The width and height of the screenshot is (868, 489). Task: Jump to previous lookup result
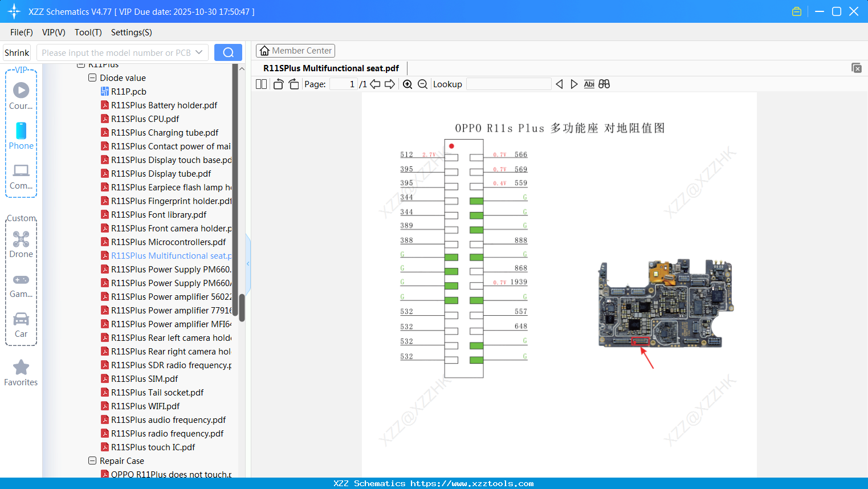pyautogui.click(x=559, y=84)
